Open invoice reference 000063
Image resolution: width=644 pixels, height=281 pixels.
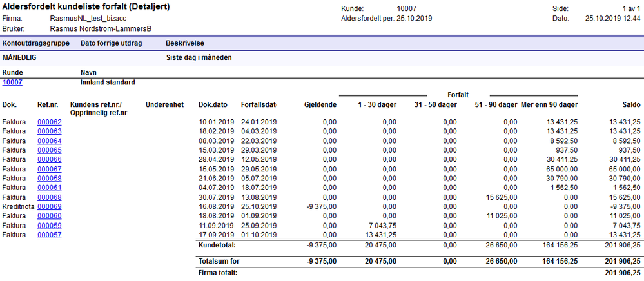[x=49, y=131]
